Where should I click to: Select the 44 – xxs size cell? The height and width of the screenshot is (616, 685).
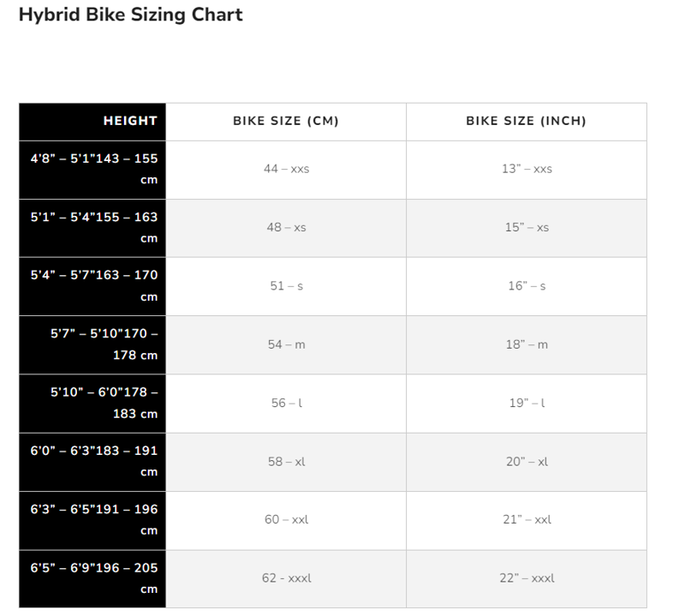[286, 170]
